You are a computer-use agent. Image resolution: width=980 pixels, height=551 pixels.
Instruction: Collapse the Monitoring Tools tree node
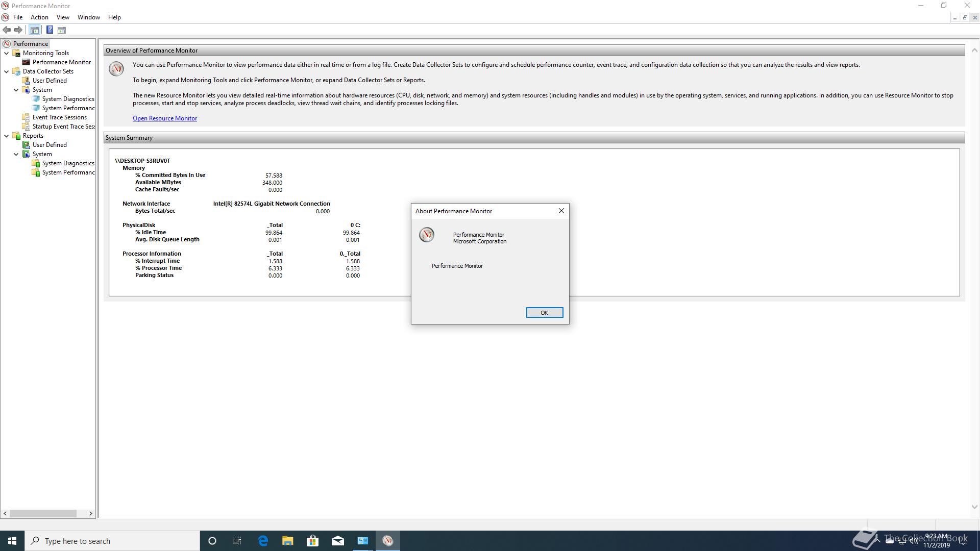tap(7, 53)
